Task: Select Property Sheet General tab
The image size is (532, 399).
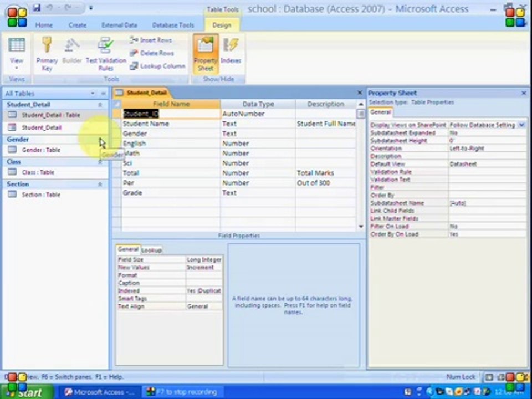Action: [380, 112]
